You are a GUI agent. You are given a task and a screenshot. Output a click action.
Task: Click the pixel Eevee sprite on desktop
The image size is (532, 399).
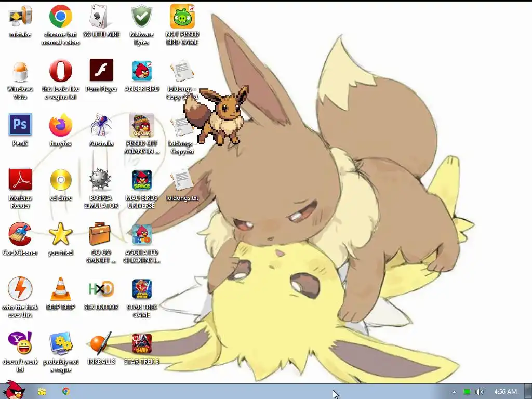click(216, 115)
